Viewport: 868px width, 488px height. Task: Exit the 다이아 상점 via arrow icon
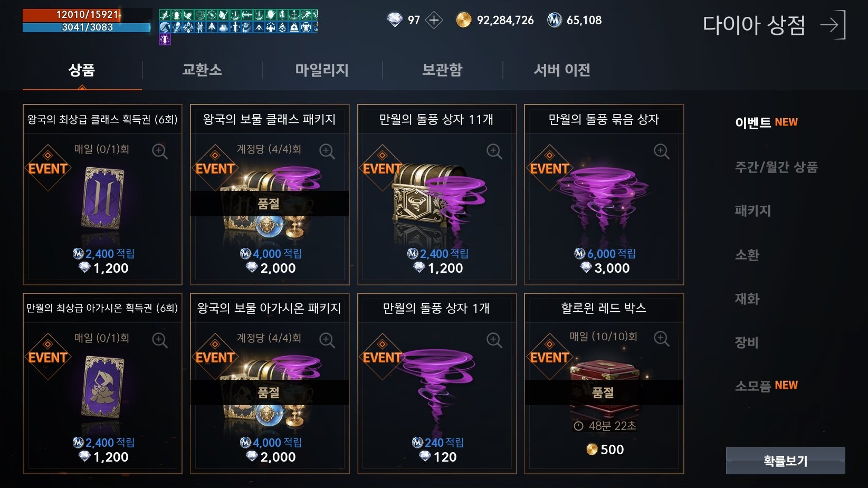(833, 25)
